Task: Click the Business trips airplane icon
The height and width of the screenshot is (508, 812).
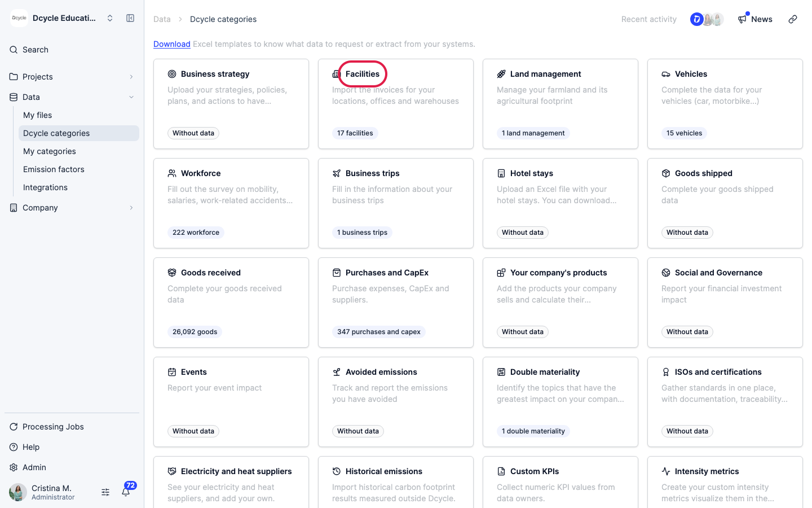Action: (x=337, y=173)
